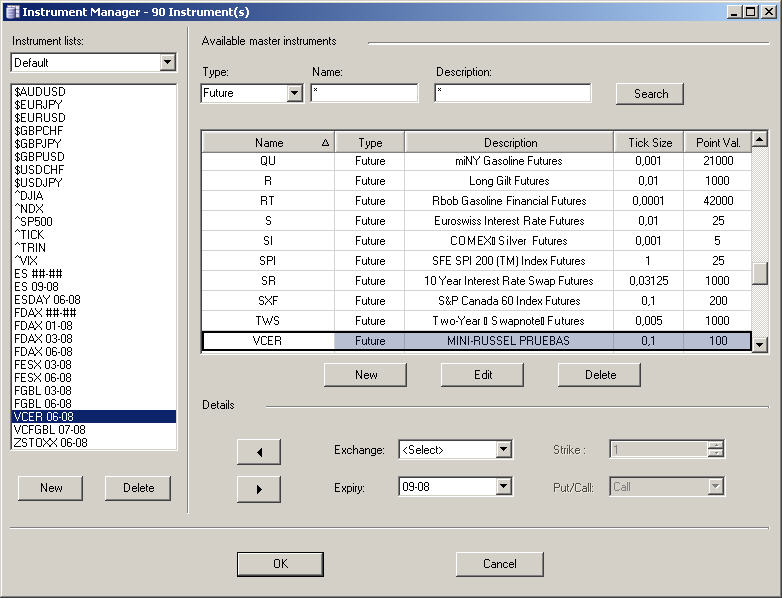This screenshot has width=782, height=598.
Task: Delete the selected master instrument
Action: point(599,374)
